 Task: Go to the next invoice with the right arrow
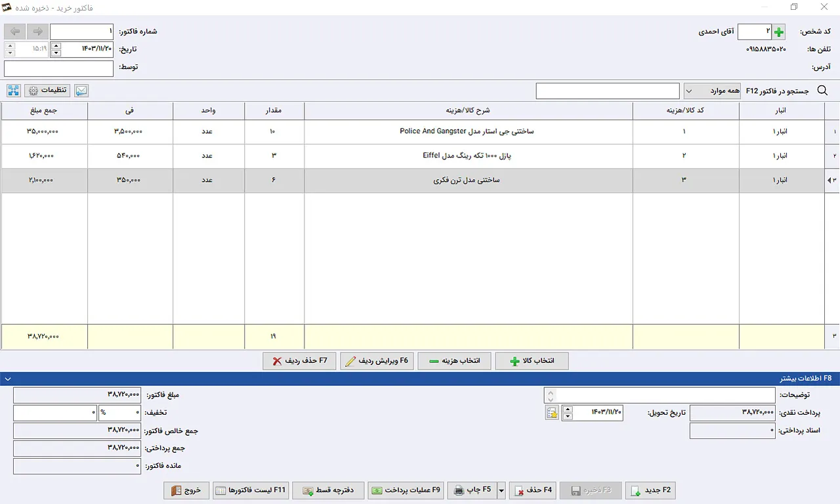tap(37, 31)
